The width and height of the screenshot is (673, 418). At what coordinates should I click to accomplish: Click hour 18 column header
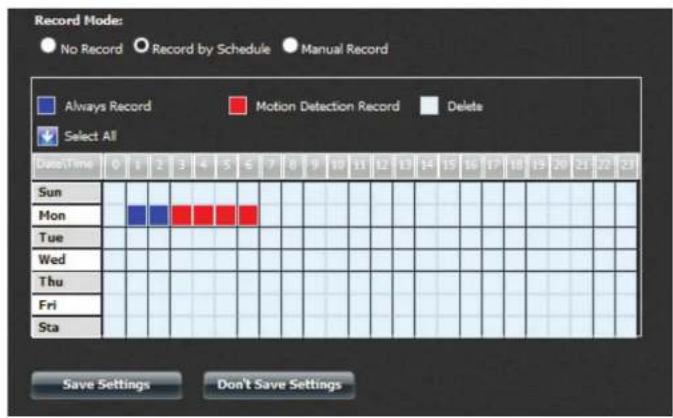[515, 166]
